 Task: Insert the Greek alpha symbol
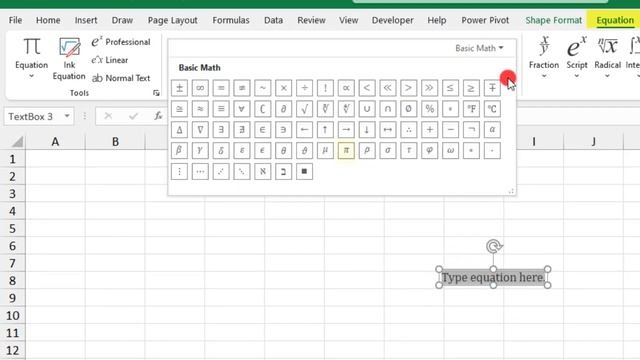pos(492,130)
